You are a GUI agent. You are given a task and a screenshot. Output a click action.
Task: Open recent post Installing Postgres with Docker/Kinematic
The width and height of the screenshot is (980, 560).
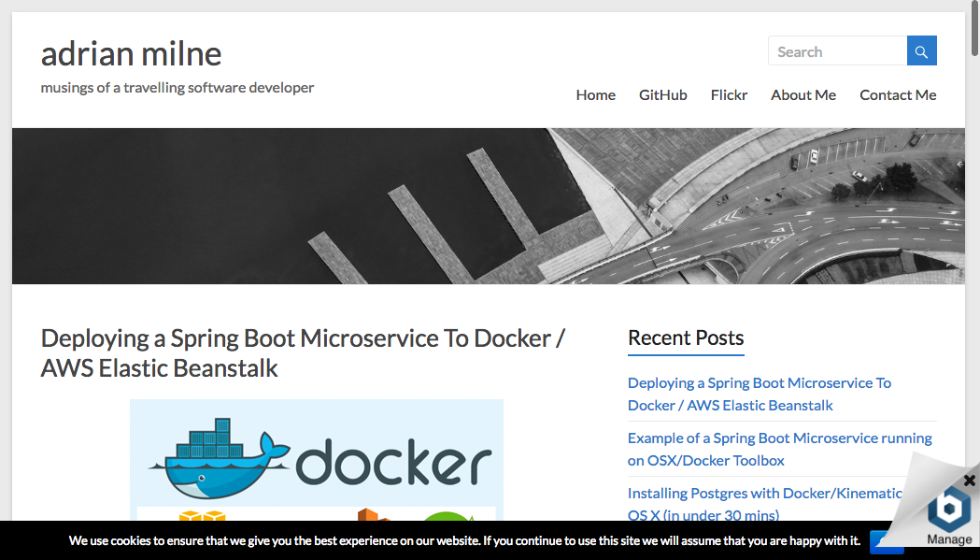click(765, 504)
